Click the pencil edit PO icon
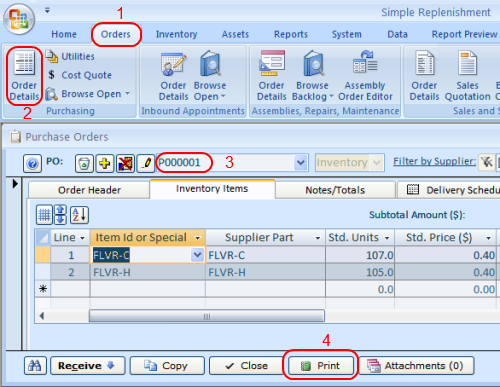The height and width of the screenshot is (387, 500). [146, 163]
